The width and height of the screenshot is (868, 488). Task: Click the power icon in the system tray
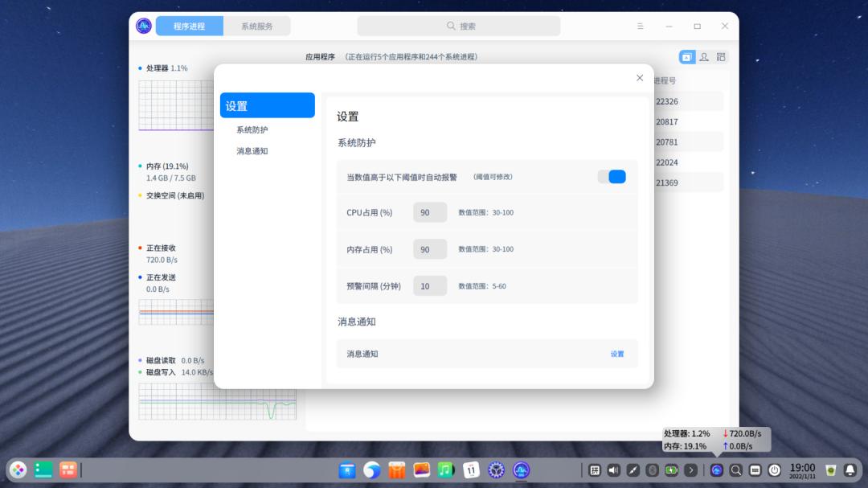774,469
